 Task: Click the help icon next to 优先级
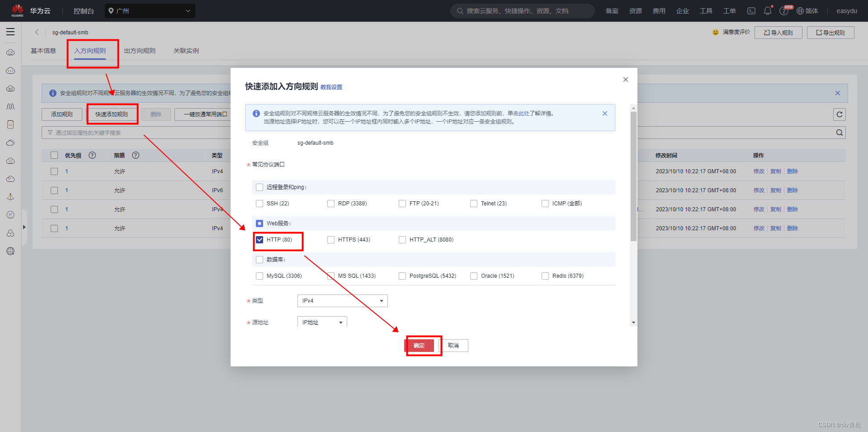pos(92,155)
